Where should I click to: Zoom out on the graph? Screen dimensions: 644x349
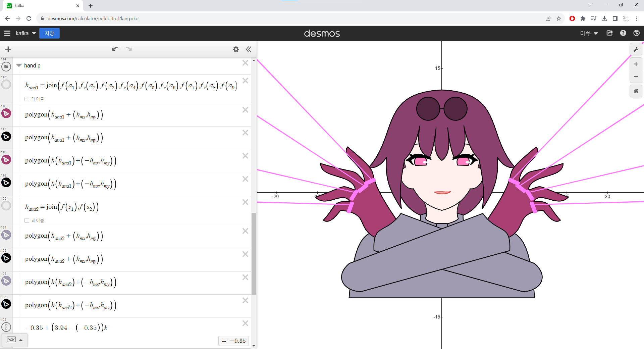[x=636, y=77]
